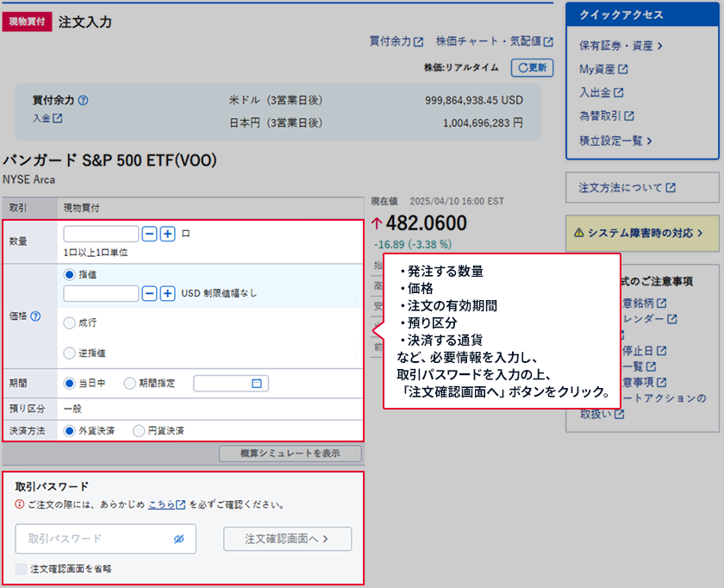Open 積立設定一覧 in quick access
This screenshot has height=588, width=724.
point(615,141)
